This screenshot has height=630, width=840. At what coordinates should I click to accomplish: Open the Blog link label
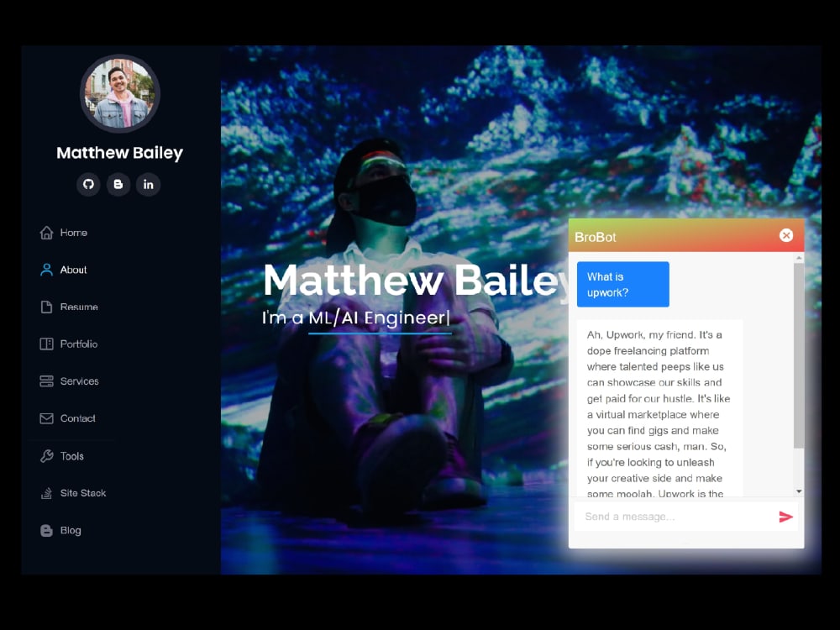(x=71, y=530)
